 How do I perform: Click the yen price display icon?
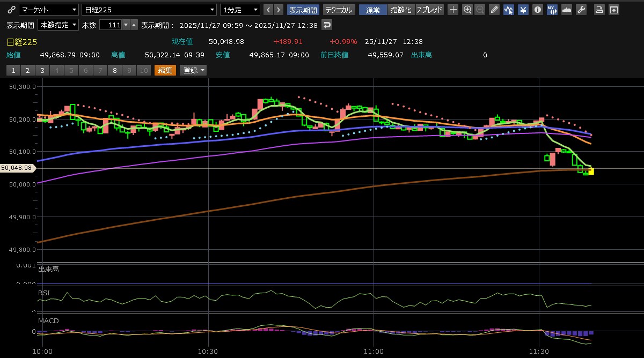coord(523,10)
